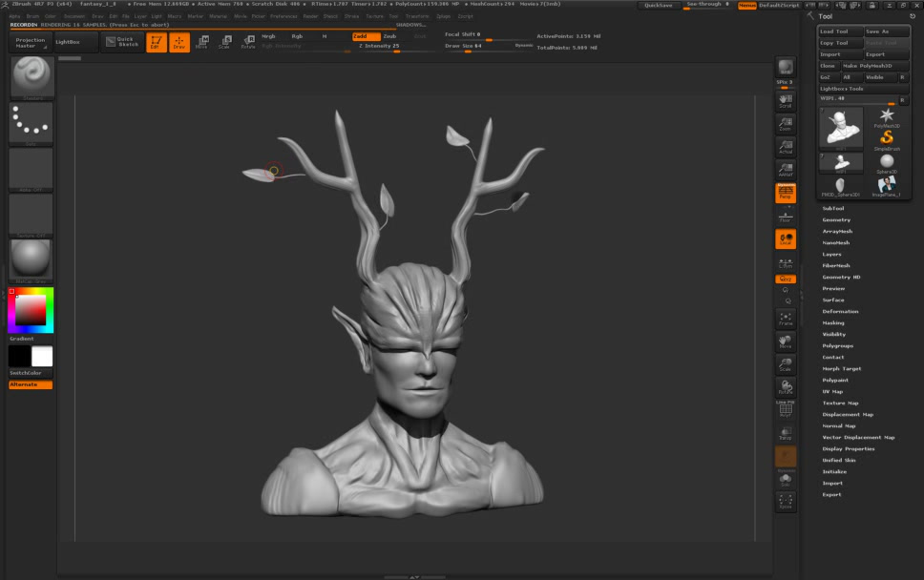This screenshot has height=580, width=924.
Task: Open the Transform menu
Action: [x=417, y=16]
